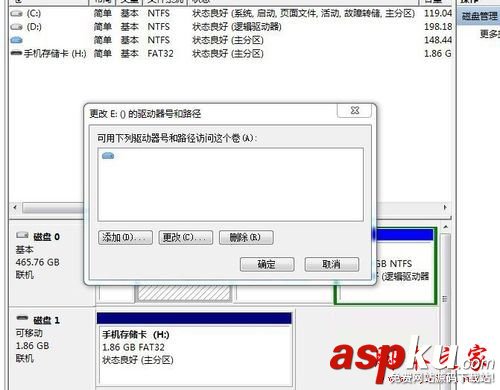Select the 手机存储卡 (H:) row text
This screenshot has height=390, width=500.
tap(55, 54)
